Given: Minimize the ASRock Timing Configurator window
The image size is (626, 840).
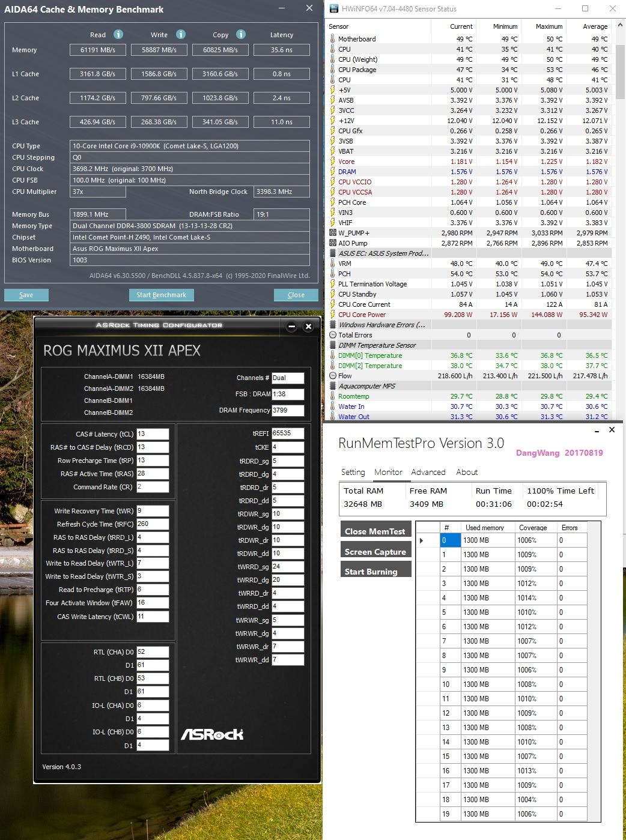Looking at the screenshot, I should tap(291, 327).
